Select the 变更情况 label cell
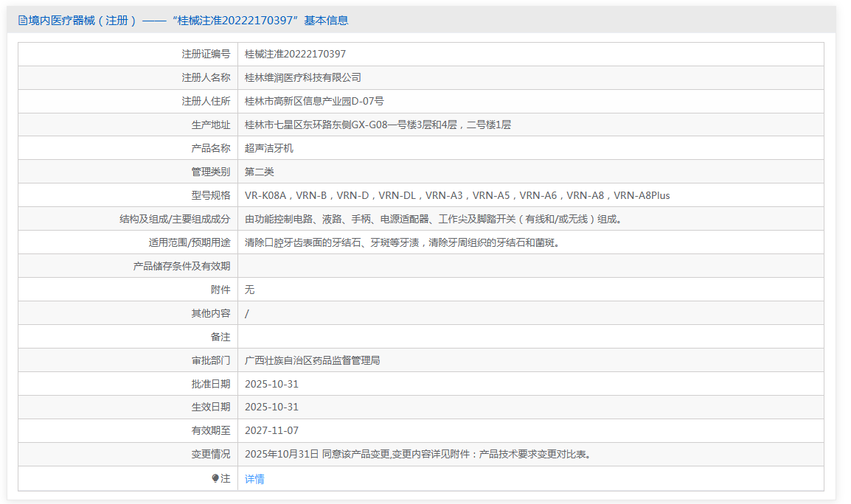 tap(128, 454)
